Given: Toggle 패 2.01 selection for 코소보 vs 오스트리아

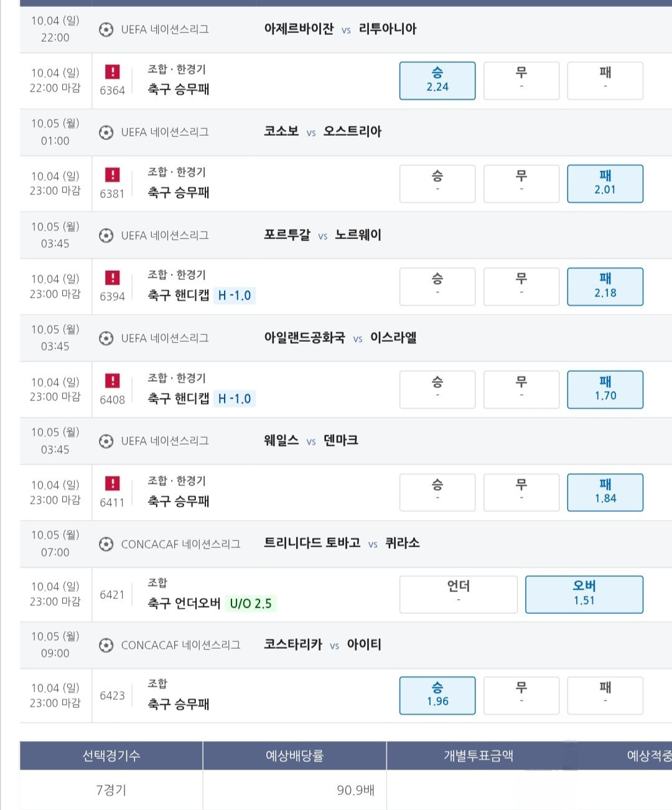Looking at the screenshot, I should 605,184.
